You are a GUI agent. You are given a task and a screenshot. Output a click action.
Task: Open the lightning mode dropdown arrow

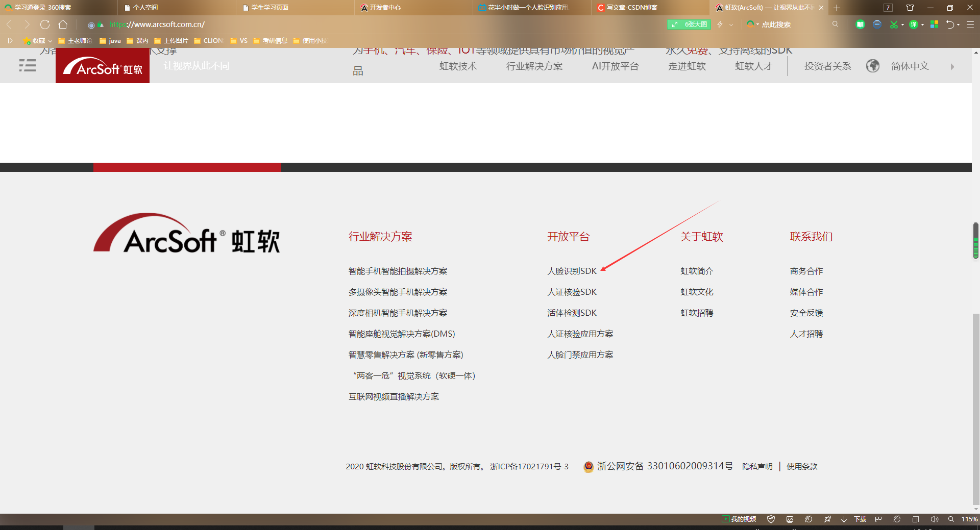(731, 24)
